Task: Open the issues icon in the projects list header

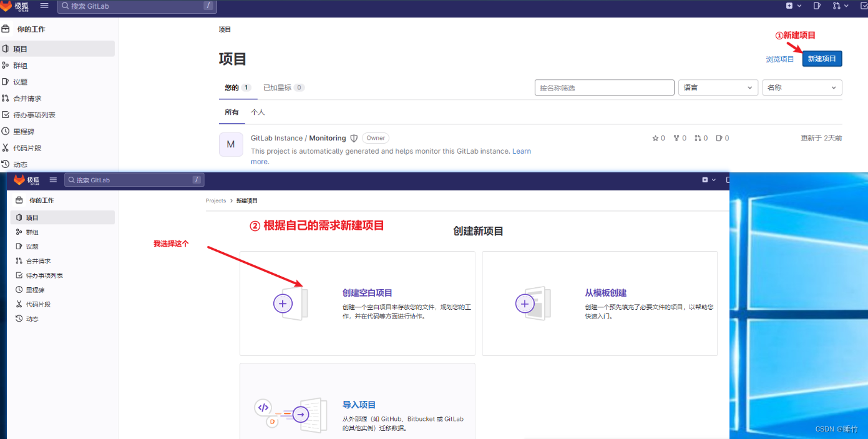Action: point(817,6)
